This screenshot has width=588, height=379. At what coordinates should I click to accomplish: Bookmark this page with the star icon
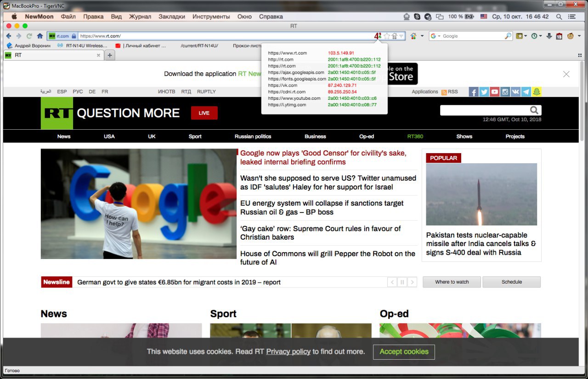(x=387, y=36)
